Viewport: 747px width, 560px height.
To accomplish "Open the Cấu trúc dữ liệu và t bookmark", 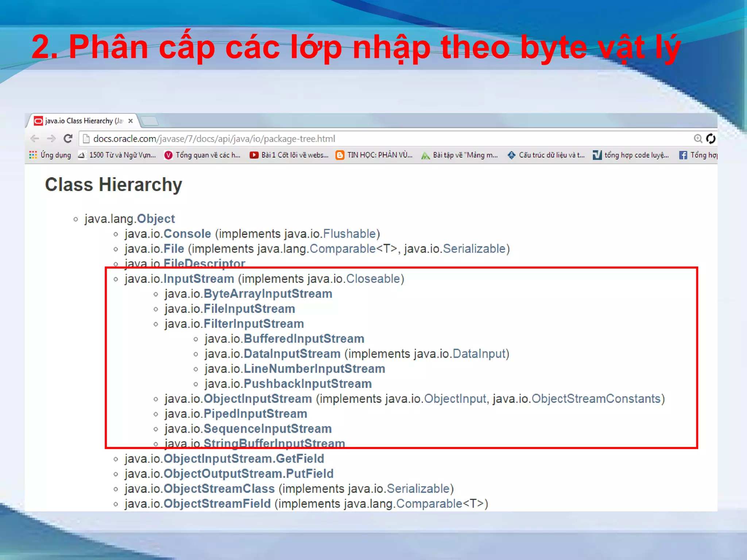I will pos(546,155).
